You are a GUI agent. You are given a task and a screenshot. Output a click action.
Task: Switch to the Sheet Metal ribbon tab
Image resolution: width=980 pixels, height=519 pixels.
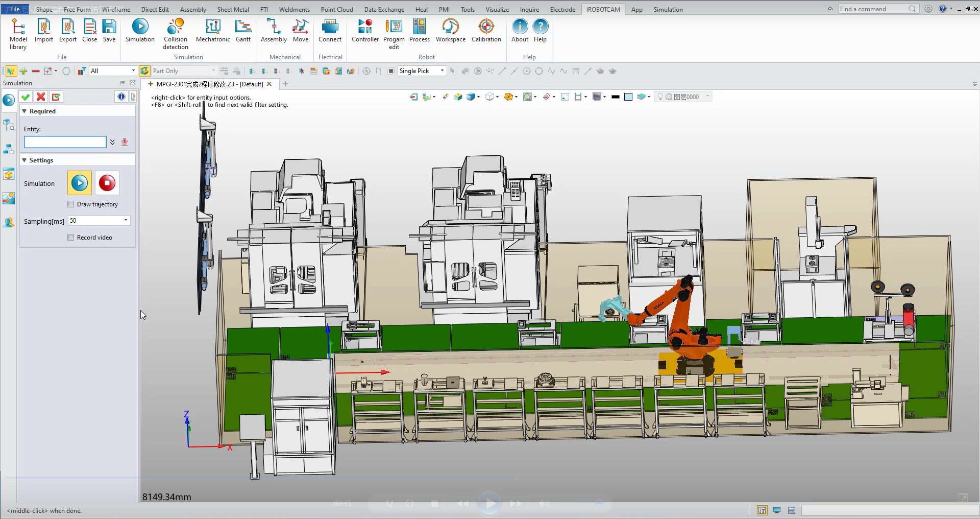coord(233,9)
